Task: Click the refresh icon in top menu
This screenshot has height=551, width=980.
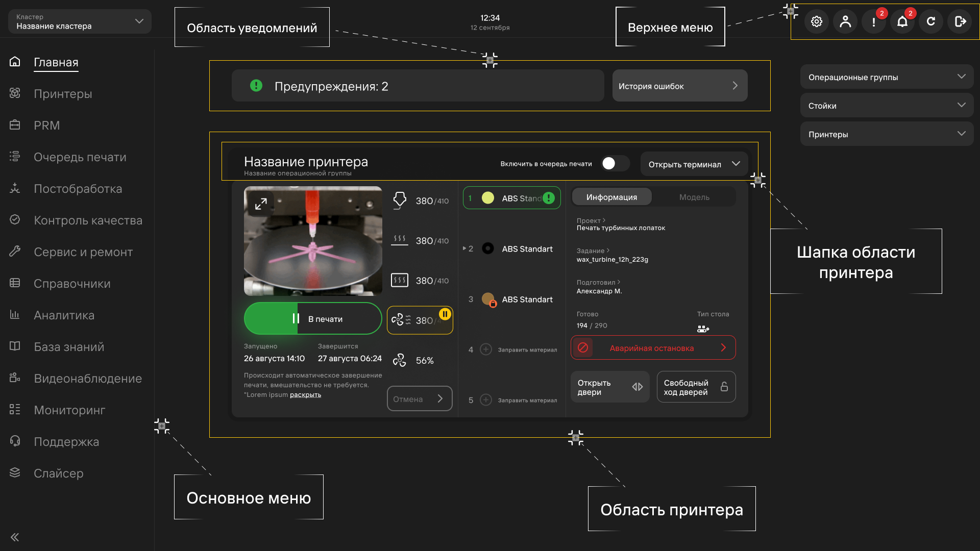Action: 931,21
